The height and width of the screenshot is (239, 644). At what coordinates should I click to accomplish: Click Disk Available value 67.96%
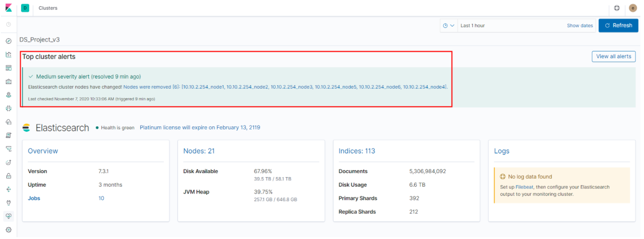tap(263, 171)
